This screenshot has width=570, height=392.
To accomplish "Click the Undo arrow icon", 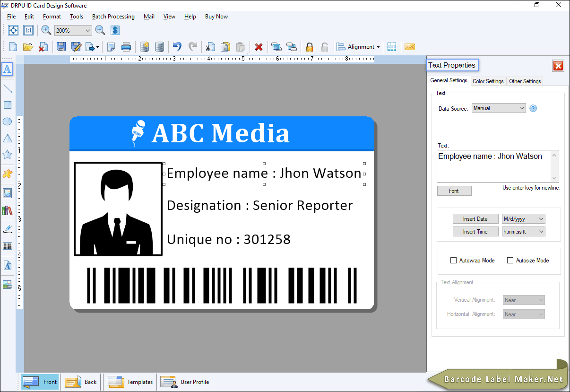I will pyautogui.click(x=177, y=47).
